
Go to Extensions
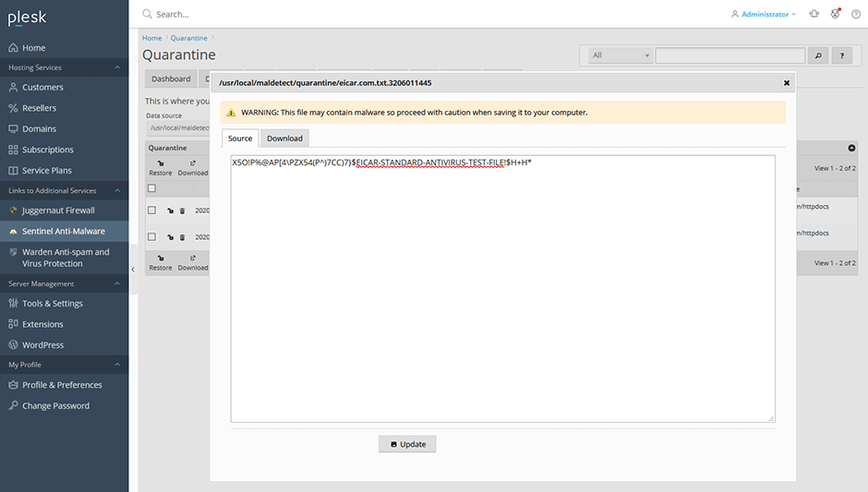pos(42,324)
